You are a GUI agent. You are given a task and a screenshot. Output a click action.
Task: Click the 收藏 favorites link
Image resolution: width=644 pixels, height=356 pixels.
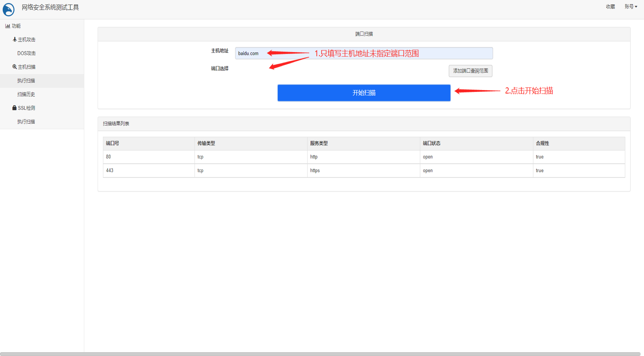click(x=610, y=7)
